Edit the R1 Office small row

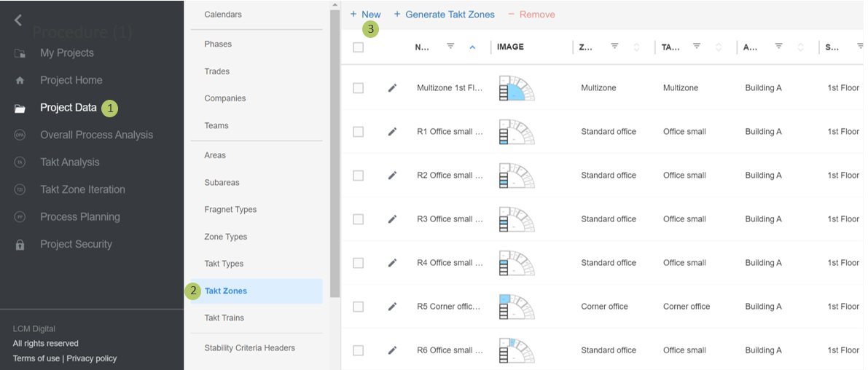(392, 132)
